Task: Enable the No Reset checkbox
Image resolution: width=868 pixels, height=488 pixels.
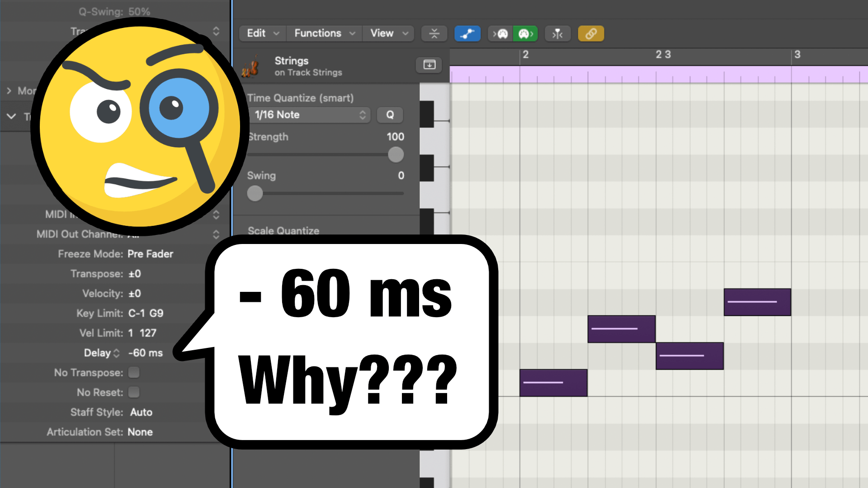Action: tap(134, 392)
